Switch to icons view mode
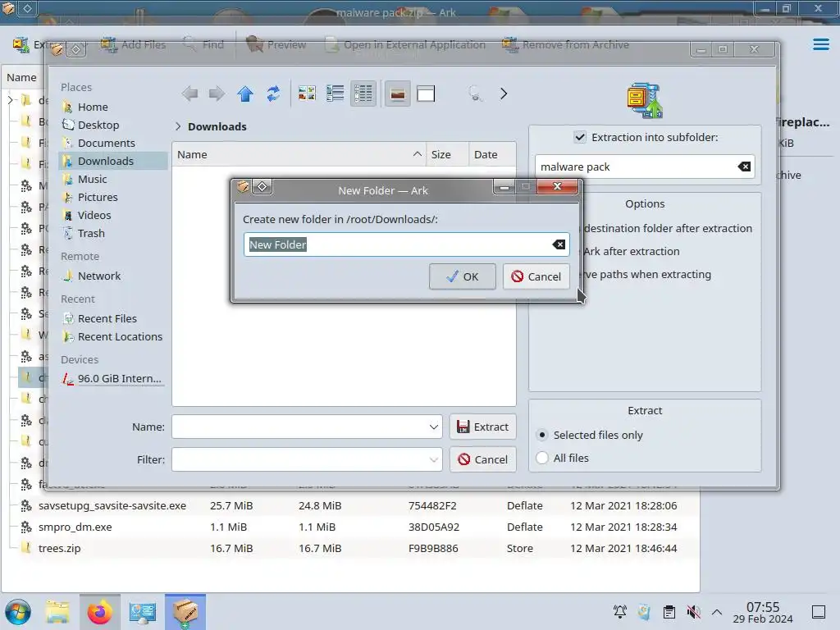Image resolution: width=840 pixels, height=630 pixels. coord(307,94)
